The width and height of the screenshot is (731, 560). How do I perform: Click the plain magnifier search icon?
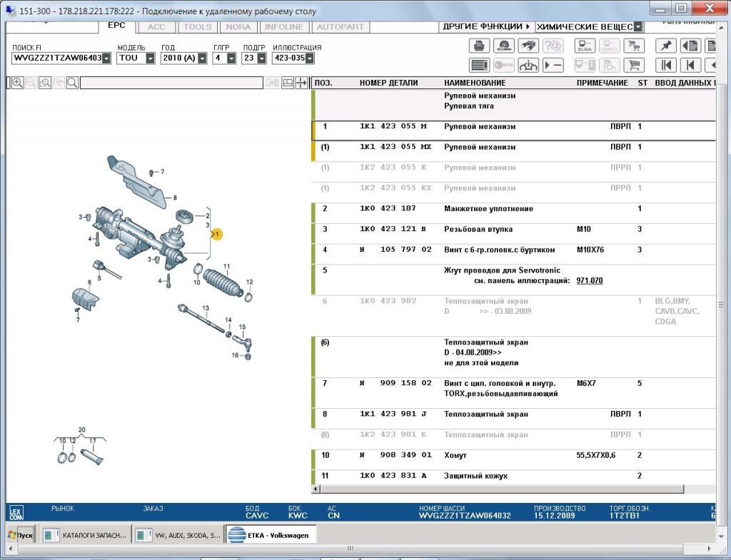(72, 83)
